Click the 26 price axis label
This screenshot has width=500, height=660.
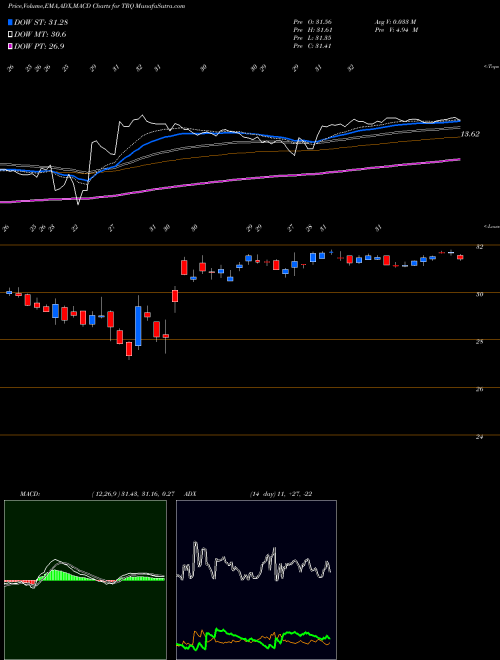[x=479, y=389]
